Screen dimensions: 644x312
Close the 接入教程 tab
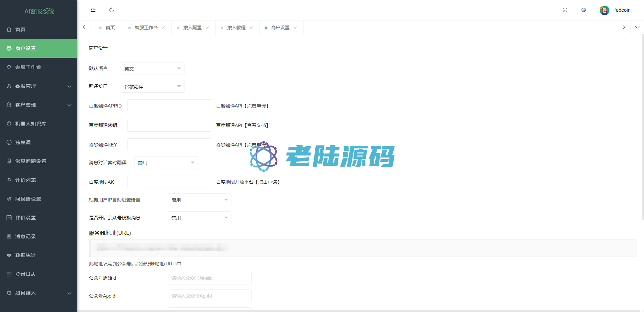(x=251, y=28)
